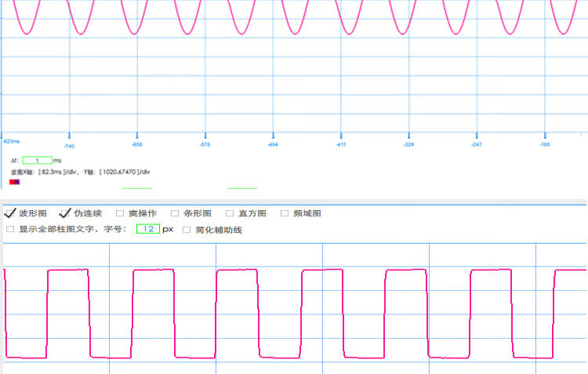
Task: Click the Δt millisecond input field
Action: (37, 160)
